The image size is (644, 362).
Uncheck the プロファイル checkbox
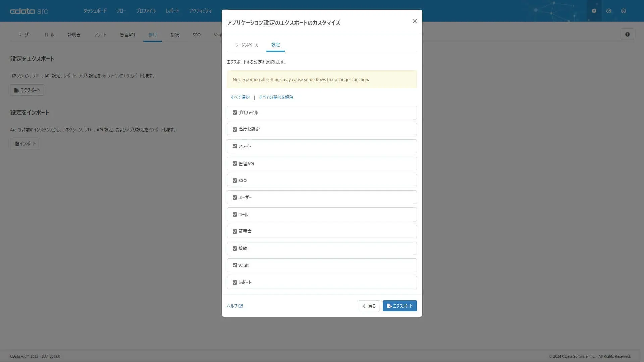coord(235,113)
